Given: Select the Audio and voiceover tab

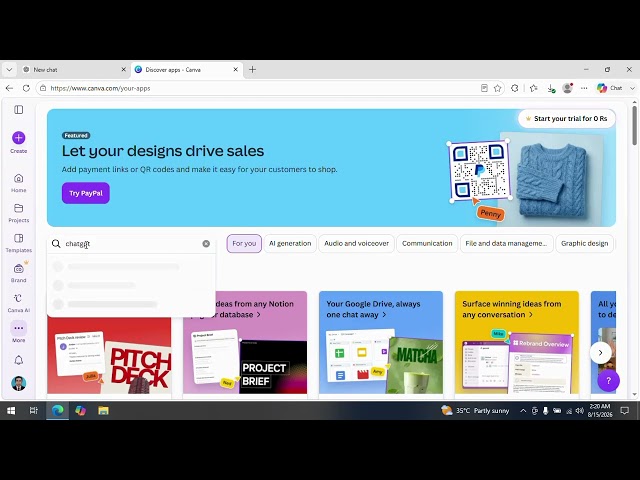Looking at the screenshot, I should (356, 243).
